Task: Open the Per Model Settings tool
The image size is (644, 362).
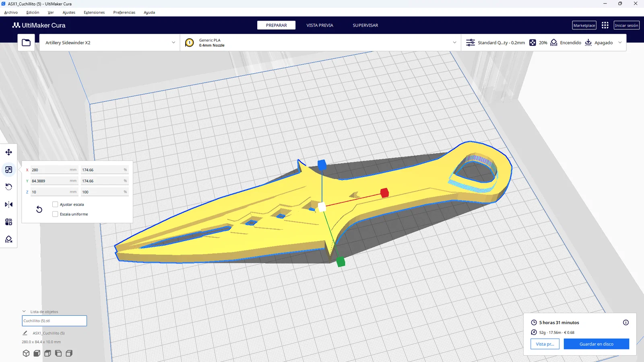Action: tap(8, 222)
